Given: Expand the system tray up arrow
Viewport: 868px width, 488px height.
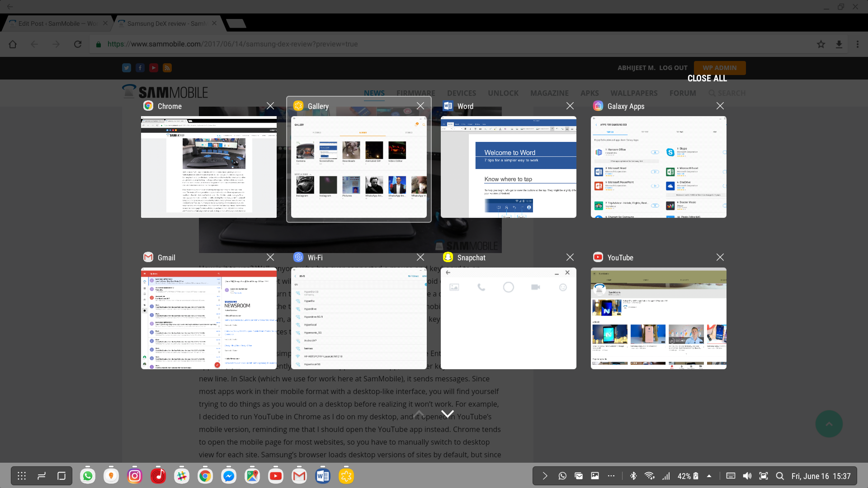Looking at the screenshot, I should (709, 476).
